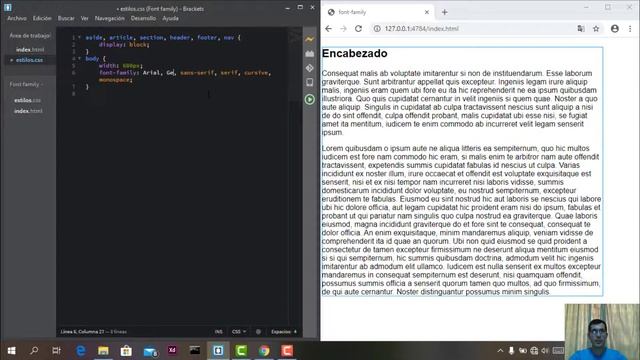
Task: Click the volume icon in system tray
Action: point(545,351)
